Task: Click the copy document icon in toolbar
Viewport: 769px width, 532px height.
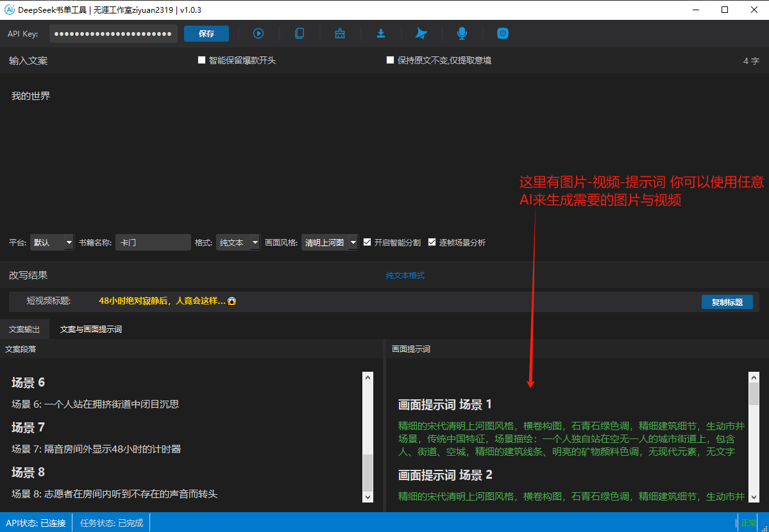Action: (x=300, y=33)
